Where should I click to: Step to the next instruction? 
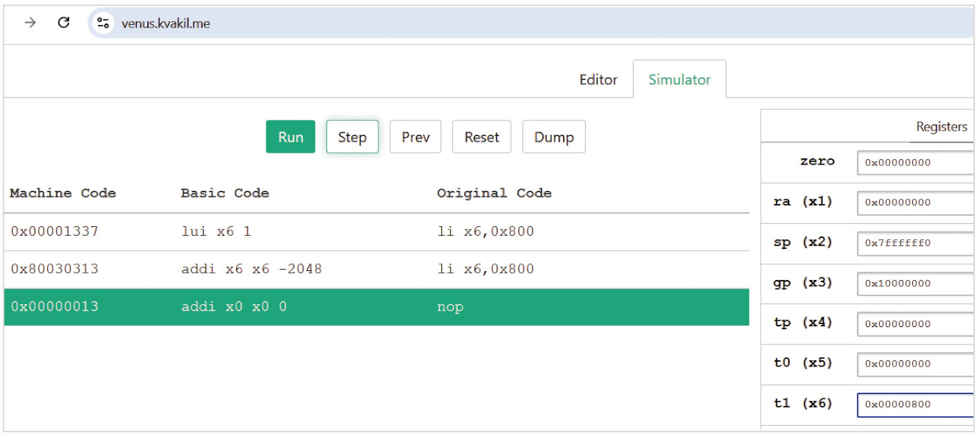[352, 137]
